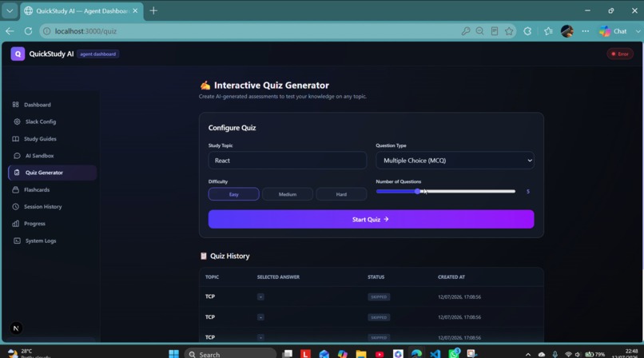Open browser settings and more menu
The width and height of the screenshot is (644, 358).
coord(585,31)
